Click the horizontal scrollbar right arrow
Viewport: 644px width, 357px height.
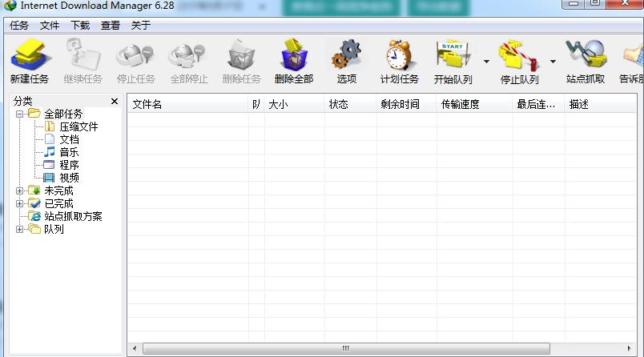[x=630, y=348]
